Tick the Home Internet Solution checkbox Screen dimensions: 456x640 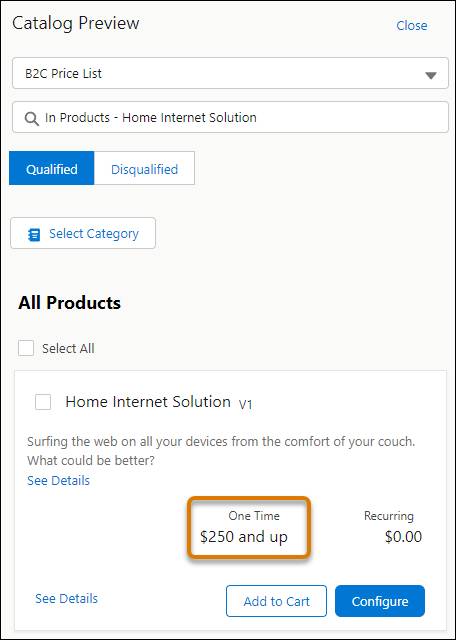tap(43, 402)
